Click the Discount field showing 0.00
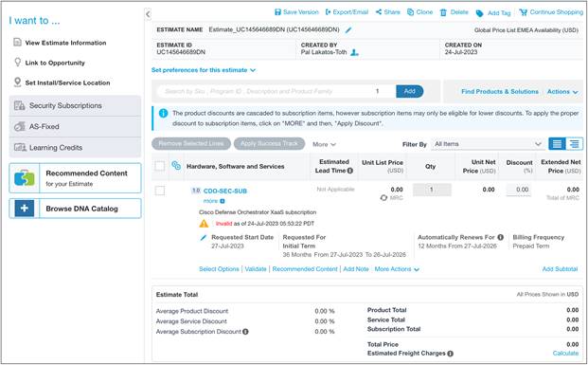This screenshot has height=365, width=588. 519,190
